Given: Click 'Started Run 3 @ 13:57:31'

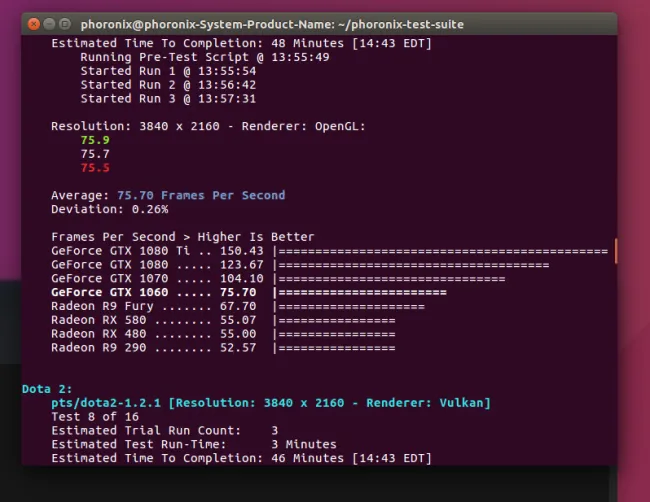Looking at the screenshot, I should 168,99.
